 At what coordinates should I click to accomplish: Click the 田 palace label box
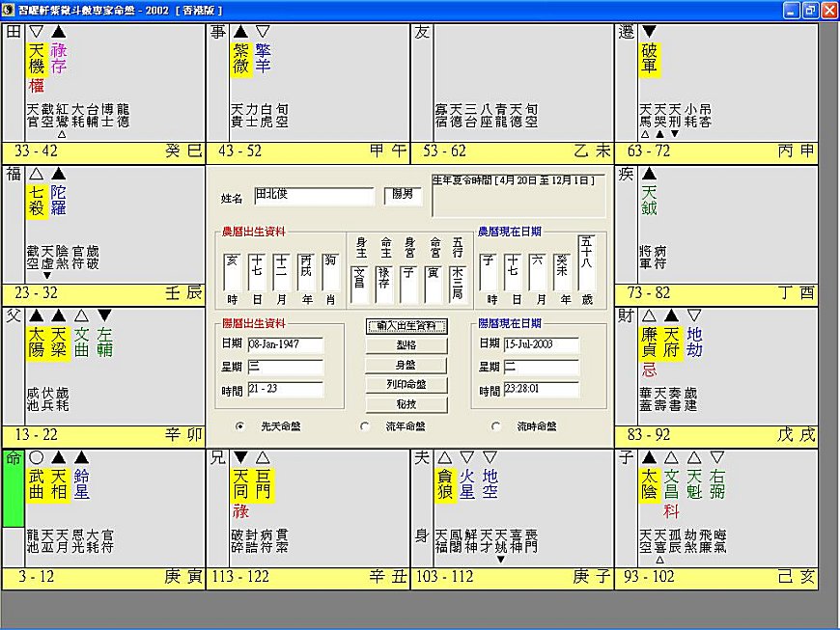coord(13,33)
